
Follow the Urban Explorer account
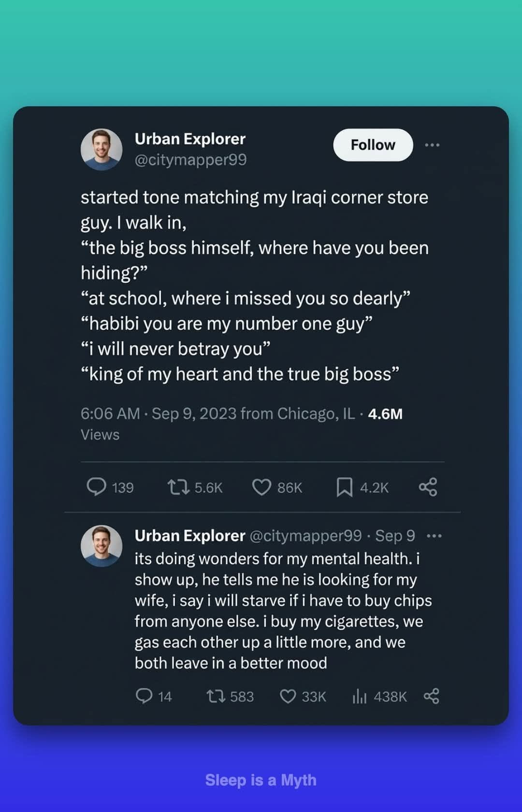click(373, 145)
